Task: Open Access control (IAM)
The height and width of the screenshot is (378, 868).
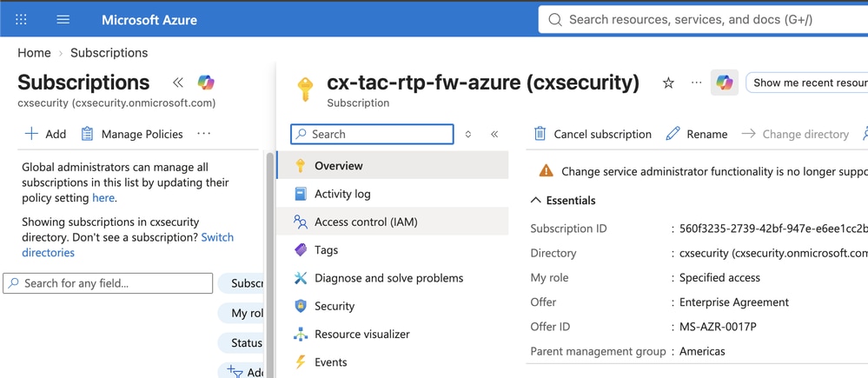Action: (393, 222)
